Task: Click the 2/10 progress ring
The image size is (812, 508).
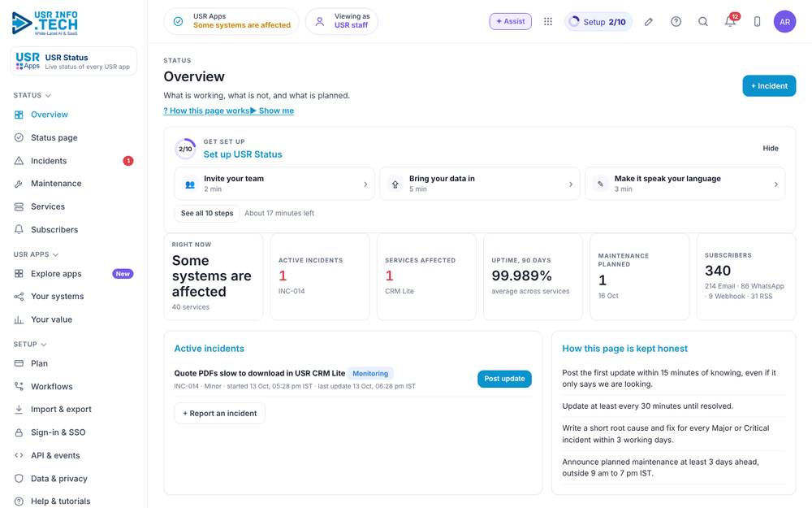Action: coord(185,149)
